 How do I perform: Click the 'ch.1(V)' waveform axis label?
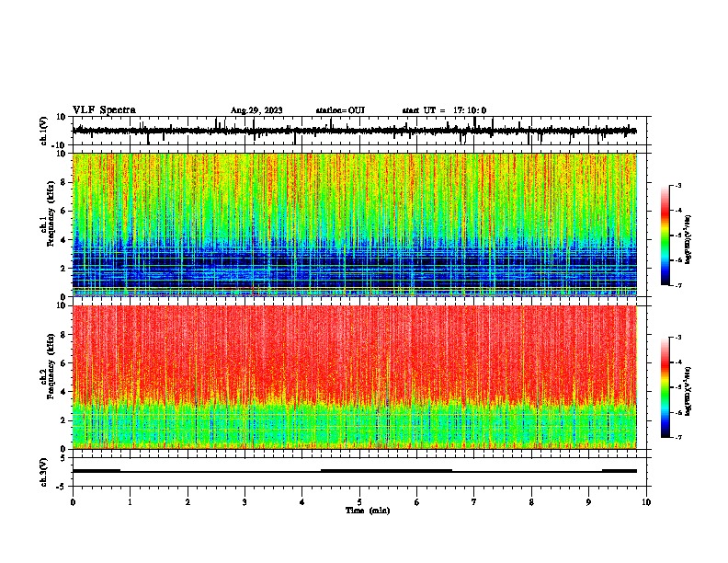44,131
